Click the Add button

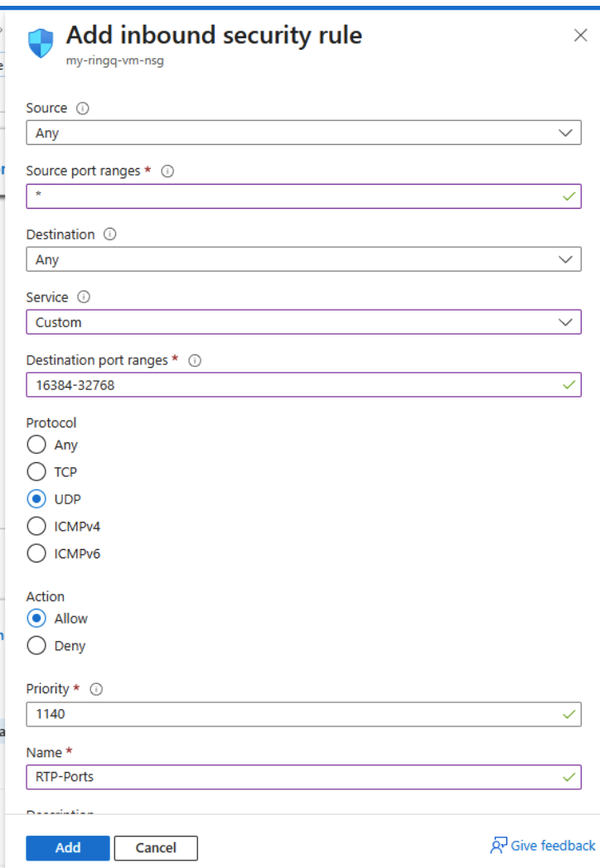[x=67, y=847]
